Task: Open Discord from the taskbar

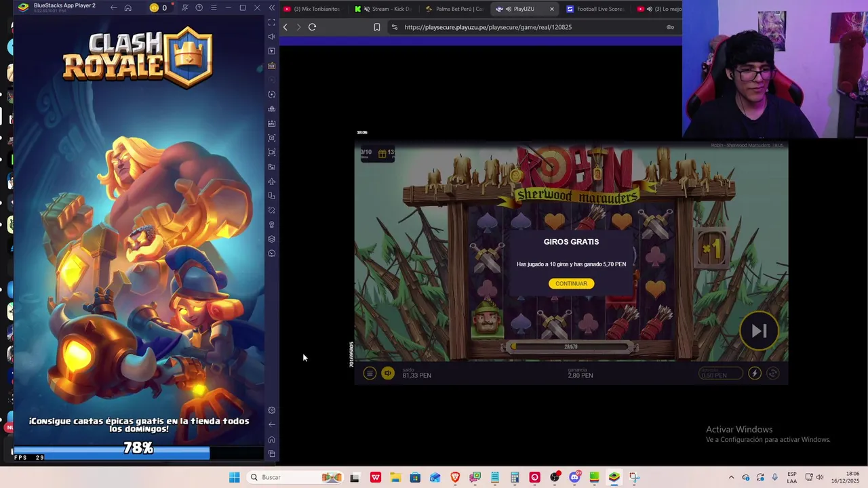Action: [574, 477]
